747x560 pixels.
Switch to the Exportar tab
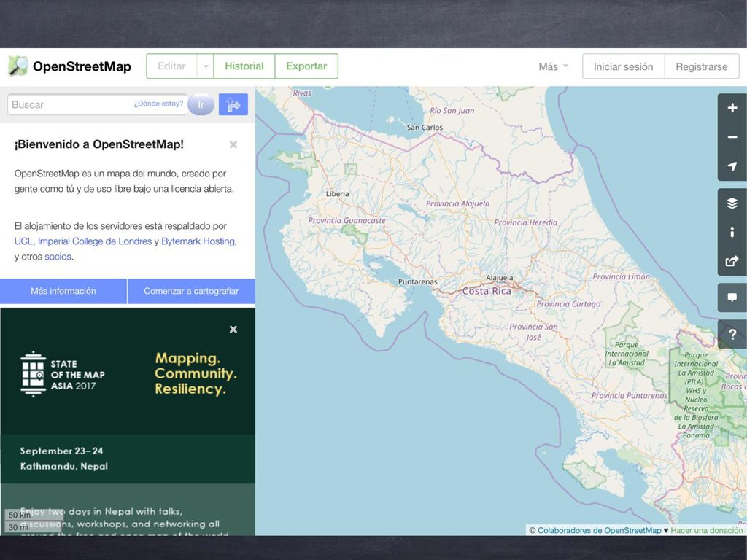pyautogui.click(x=306, y=66)
